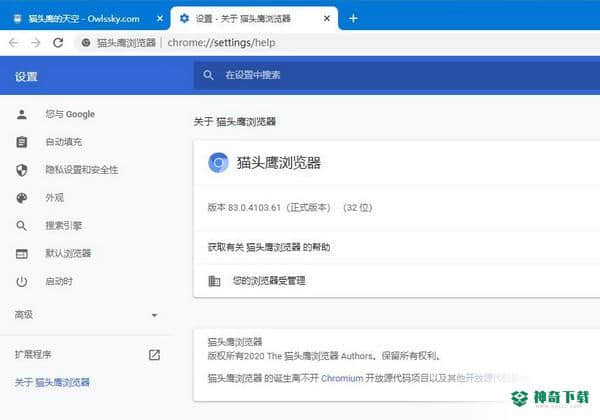This screenshot has height=420, width=600.
Task: Open a new tab with the plus button
Action: tap(353, 18)
